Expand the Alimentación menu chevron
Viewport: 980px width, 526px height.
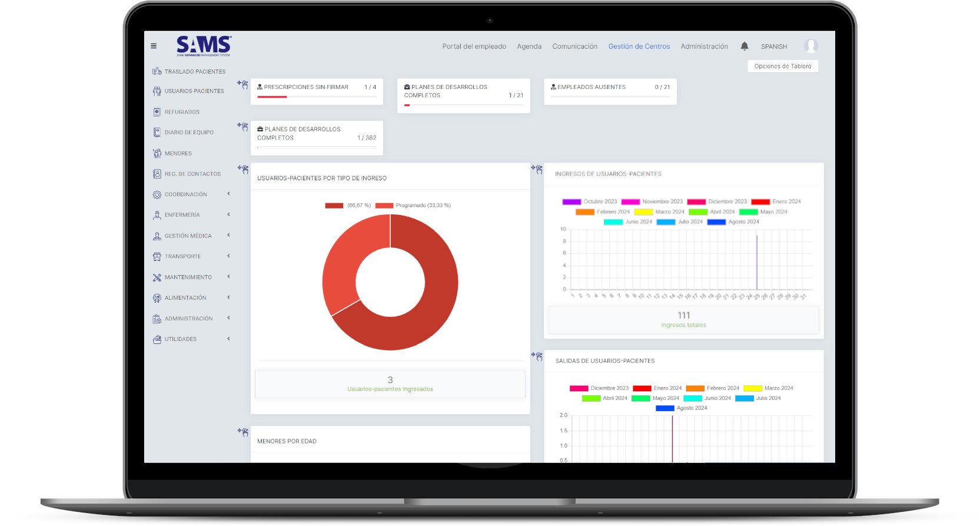point(228,297)
